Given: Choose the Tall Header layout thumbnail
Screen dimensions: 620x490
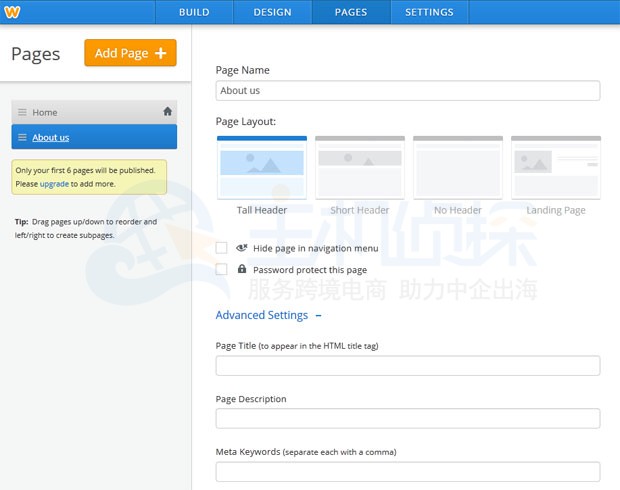Looking at the screenshot, I should pos(261,168).
